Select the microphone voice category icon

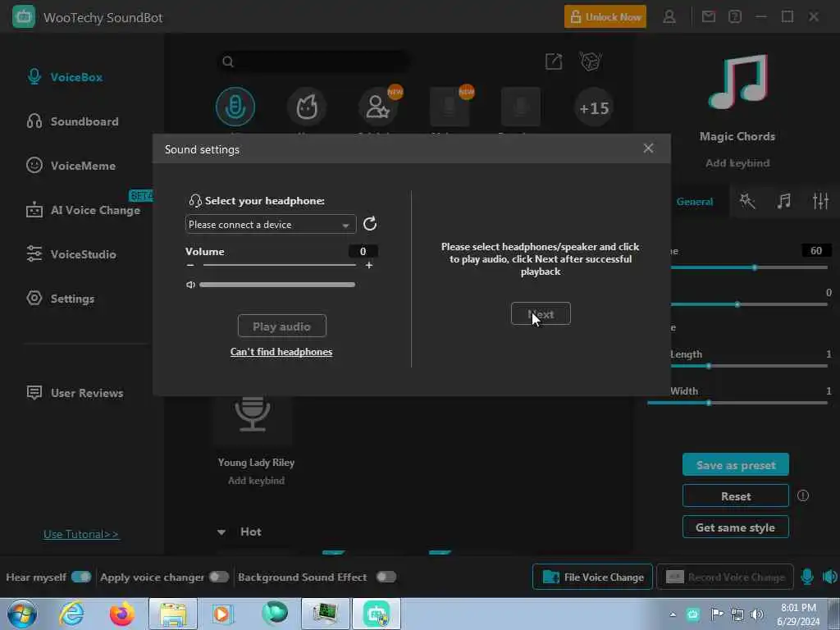235,107
